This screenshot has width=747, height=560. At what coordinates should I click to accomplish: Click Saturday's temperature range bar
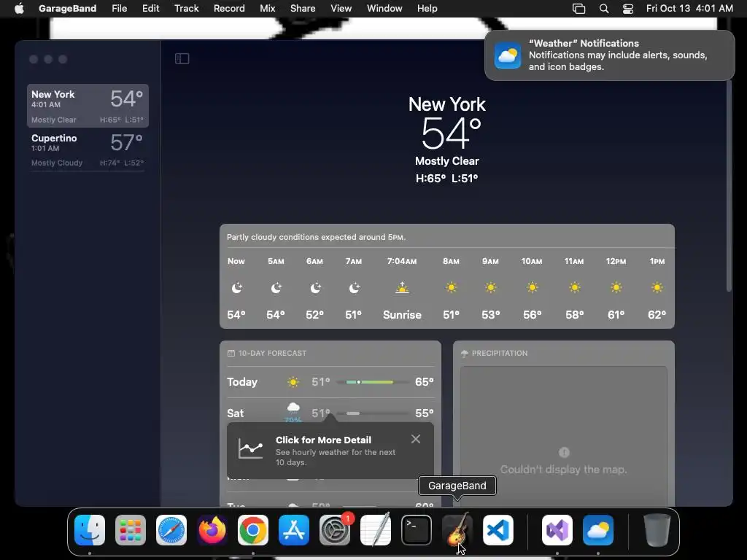tap(373, 413)
